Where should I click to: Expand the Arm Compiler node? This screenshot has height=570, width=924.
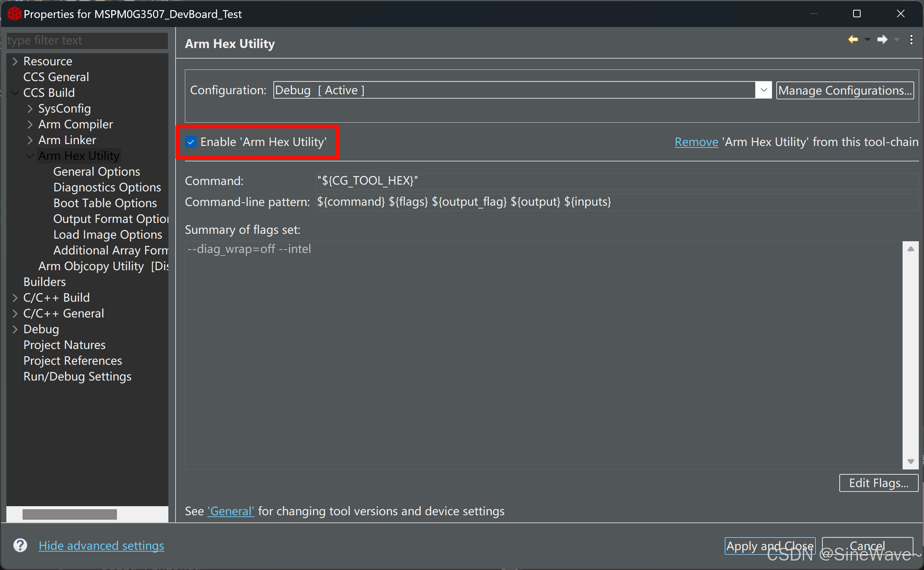[30, 125]
